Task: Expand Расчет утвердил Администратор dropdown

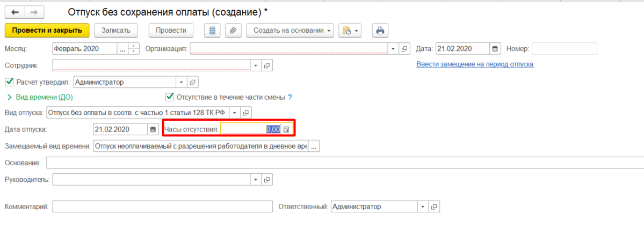Action: [x=182, y=82]
